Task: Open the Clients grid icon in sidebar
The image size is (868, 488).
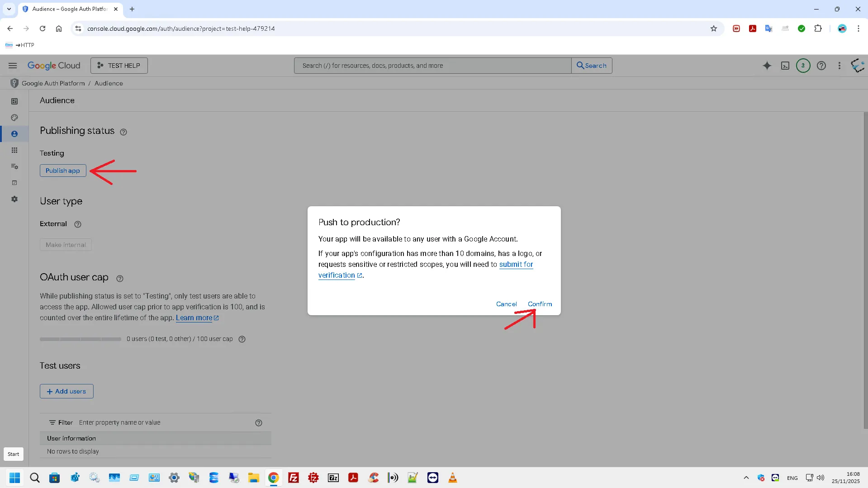Action: 14,150
